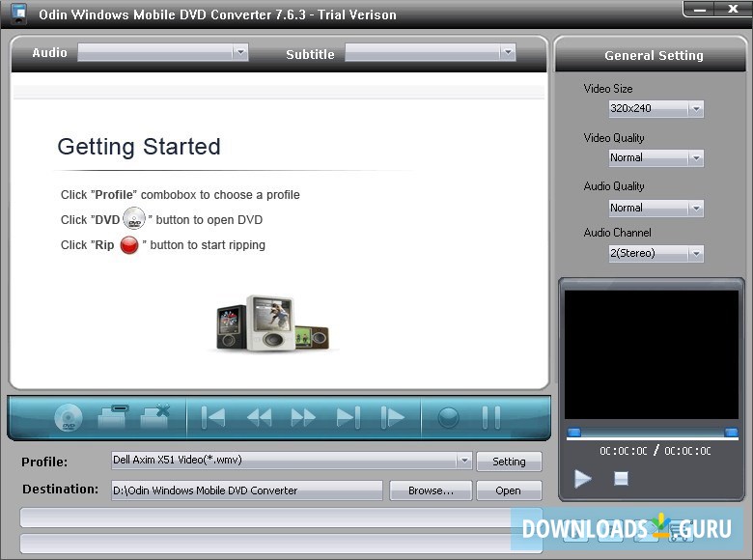Click the 'Video Size' label
753x560 pixels.
point(608,89)
